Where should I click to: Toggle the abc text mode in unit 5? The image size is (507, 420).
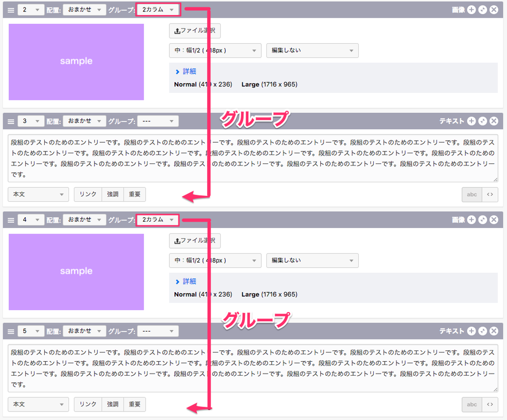click(x=471, y=404)
